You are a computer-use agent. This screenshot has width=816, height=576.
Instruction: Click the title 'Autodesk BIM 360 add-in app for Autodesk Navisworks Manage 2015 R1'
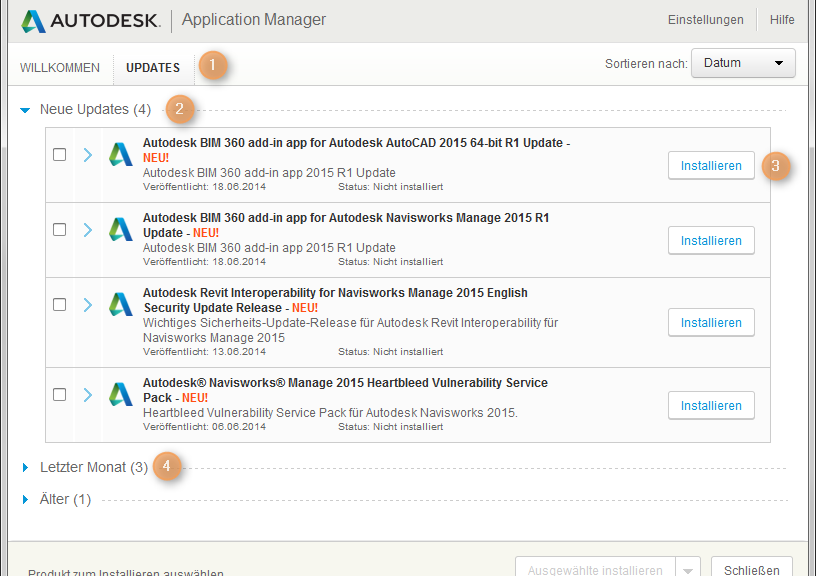point(346,217)
